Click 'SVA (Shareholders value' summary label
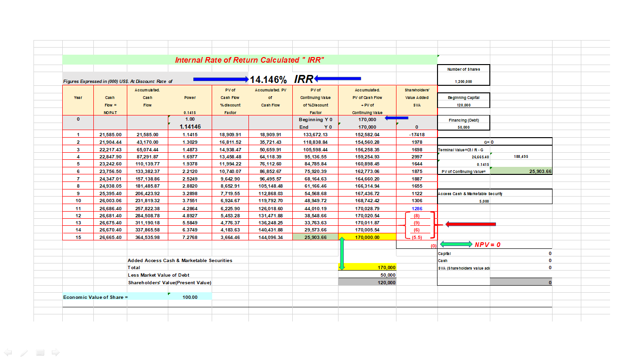 tap(464, 268)
